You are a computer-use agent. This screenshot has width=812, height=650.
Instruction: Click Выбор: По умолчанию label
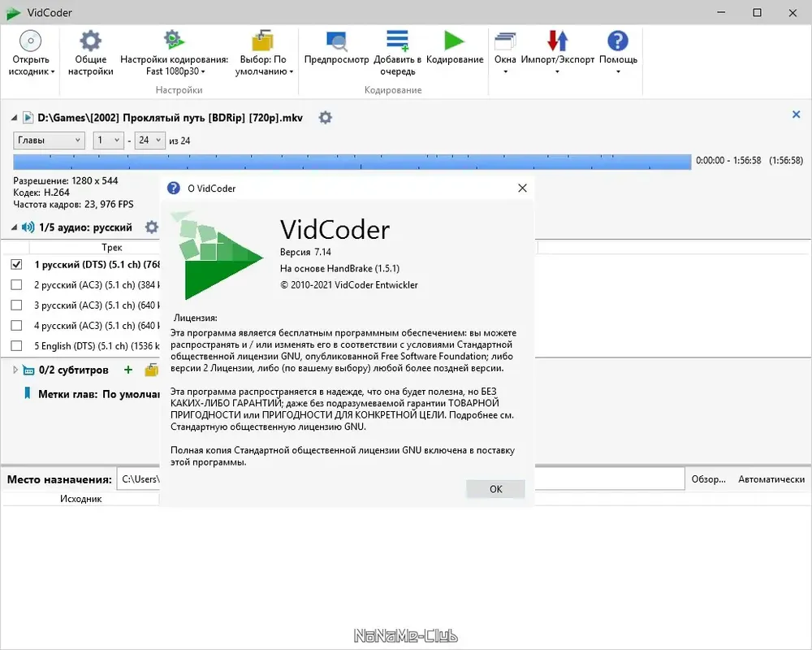click(x=262, y=65)
